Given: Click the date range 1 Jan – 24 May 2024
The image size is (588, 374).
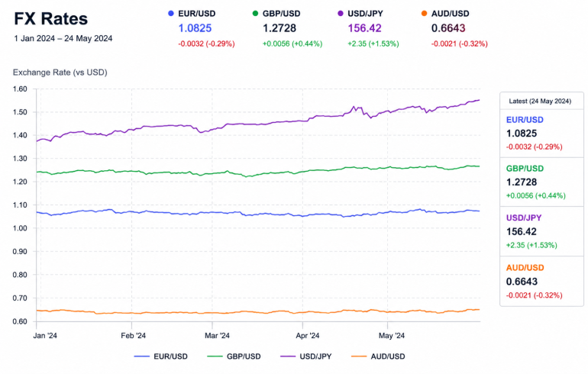Looking at the screenshot, I should [63, 39].
